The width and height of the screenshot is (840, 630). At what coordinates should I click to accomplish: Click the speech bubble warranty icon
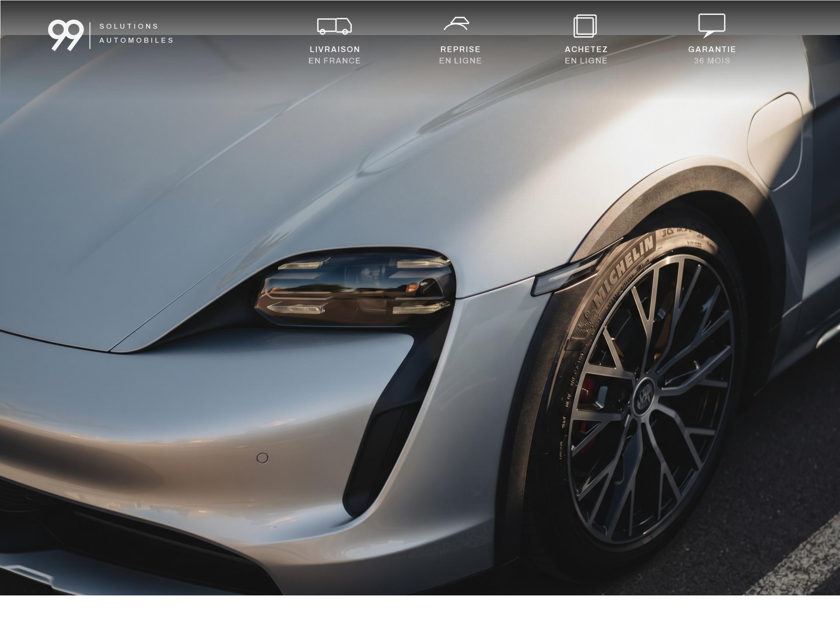pyautogui.click(x=711, y=25)
